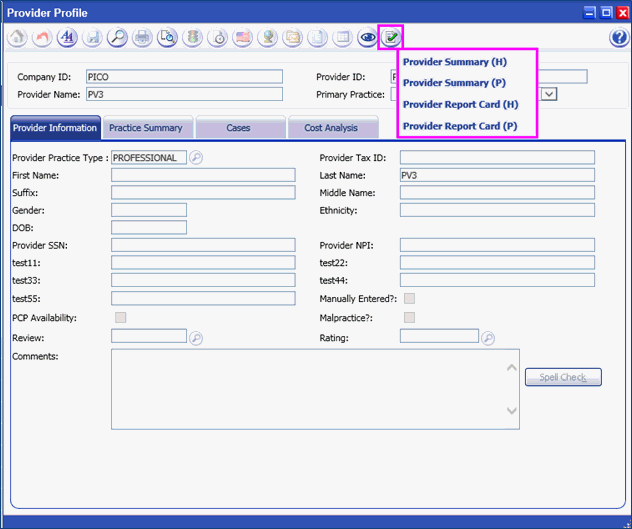Toggle the PCP Availability checkbox
Viewport: 632px width, 529px height.
click(121, 318)
